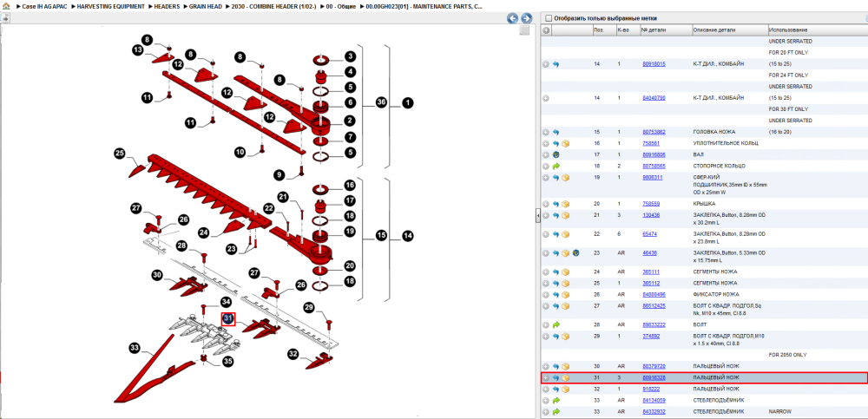Click the blue arrow icon in the 80918015 row
The width and height of the screenshot is (868, 419).
click(x=556, y=64)
